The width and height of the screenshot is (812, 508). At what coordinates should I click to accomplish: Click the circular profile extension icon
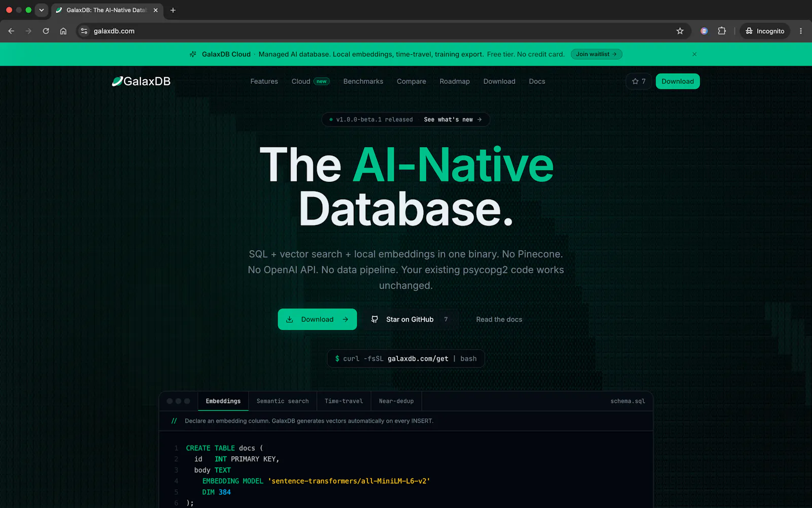click(x=704, y=31)
